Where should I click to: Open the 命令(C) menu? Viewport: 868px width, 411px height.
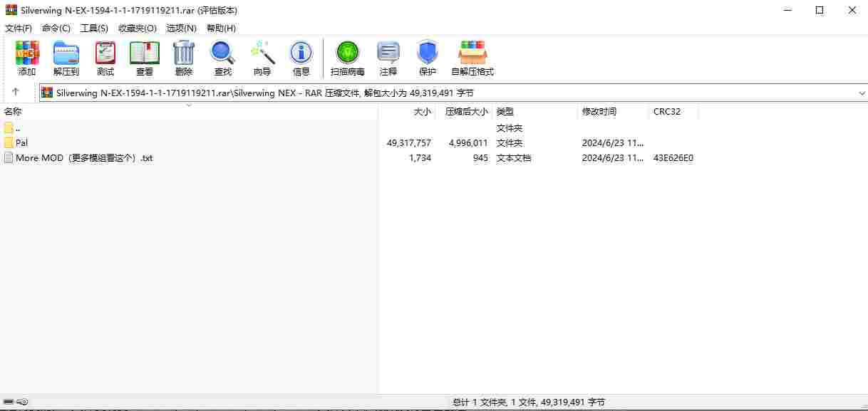coord(56,28)
